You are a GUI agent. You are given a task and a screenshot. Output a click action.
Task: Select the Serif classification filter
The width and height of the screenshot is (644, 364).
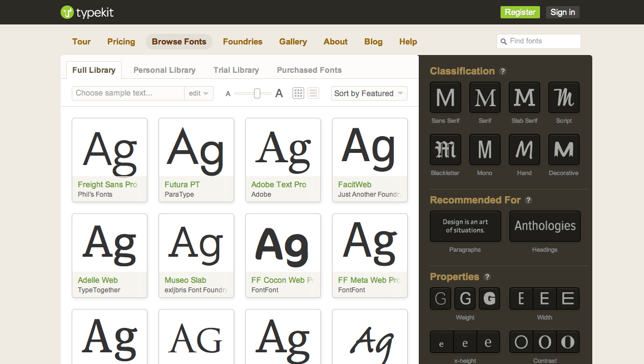tap(484, 97)
